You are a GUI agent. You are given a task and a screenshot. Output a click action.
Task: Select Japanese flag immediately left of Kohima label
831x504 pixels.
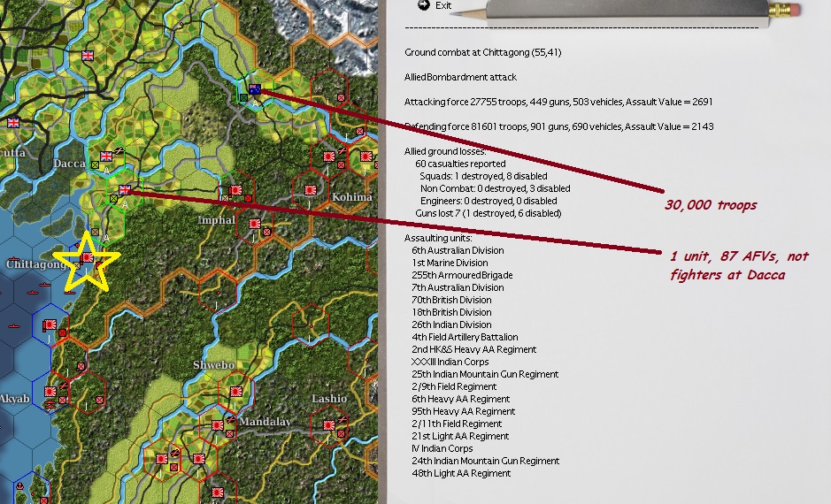tap(311, 189)
